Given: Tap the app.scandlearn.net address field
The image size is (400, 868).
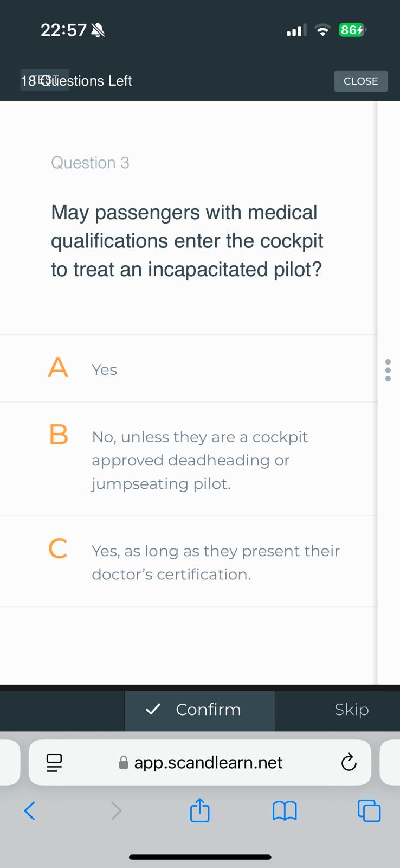Looking at the screenshot, I should [200, 762].
